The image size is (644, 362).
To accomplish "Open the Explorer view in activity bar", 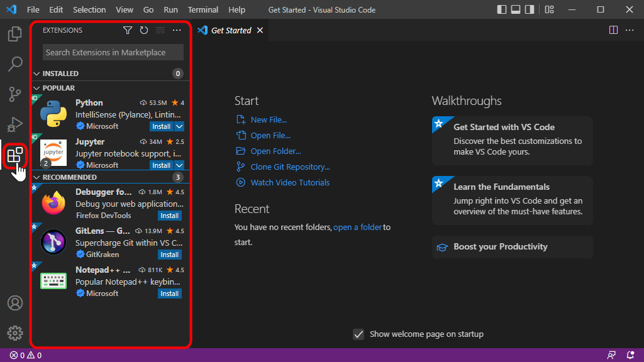I will click(x=15, y=34).
